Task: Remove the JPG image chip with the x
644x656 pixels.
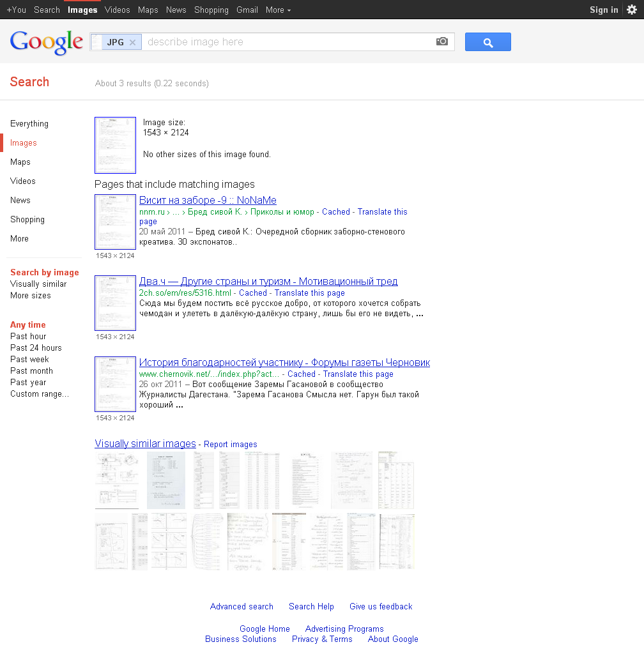Action: [133, 42]
